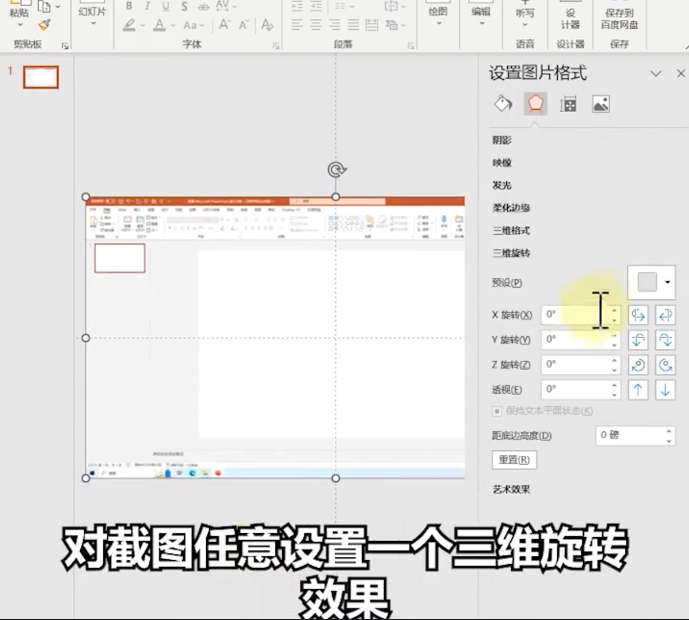The height and width of the screenshot is (620, 689).
Task: Click the X 旋转 rotation input field
Action: coord(580,315)
